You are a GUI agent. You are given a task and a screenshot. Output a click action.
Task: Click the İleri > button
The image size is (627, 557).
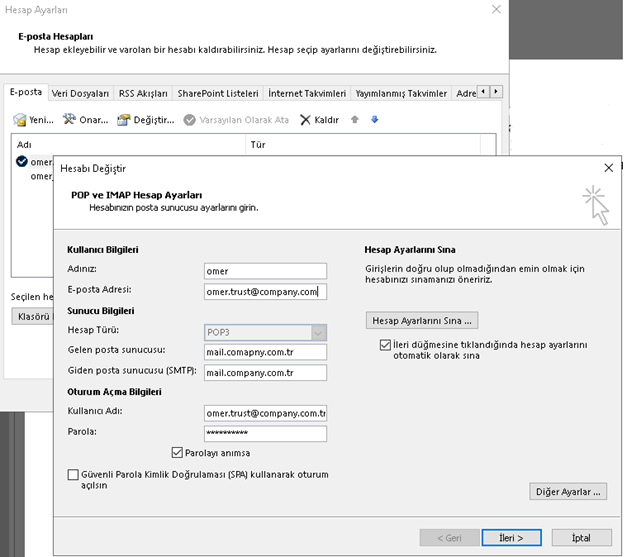(x=511, y=538)
